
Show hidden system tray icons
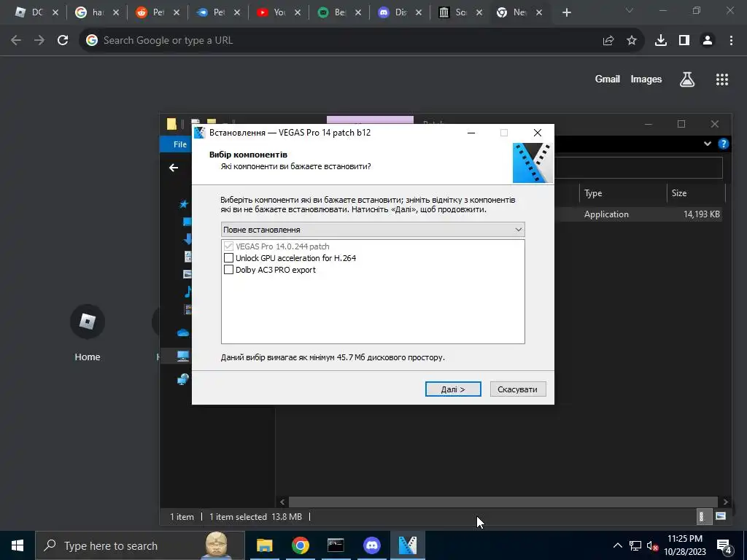click(x=617, y=545)
